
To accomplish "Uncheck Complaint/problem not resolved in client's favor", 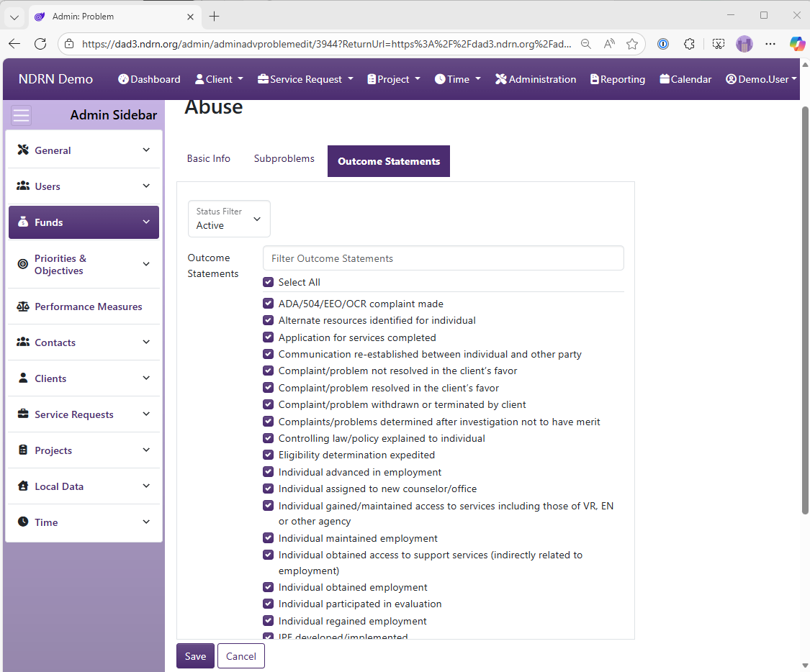I will tap(268, 371).
